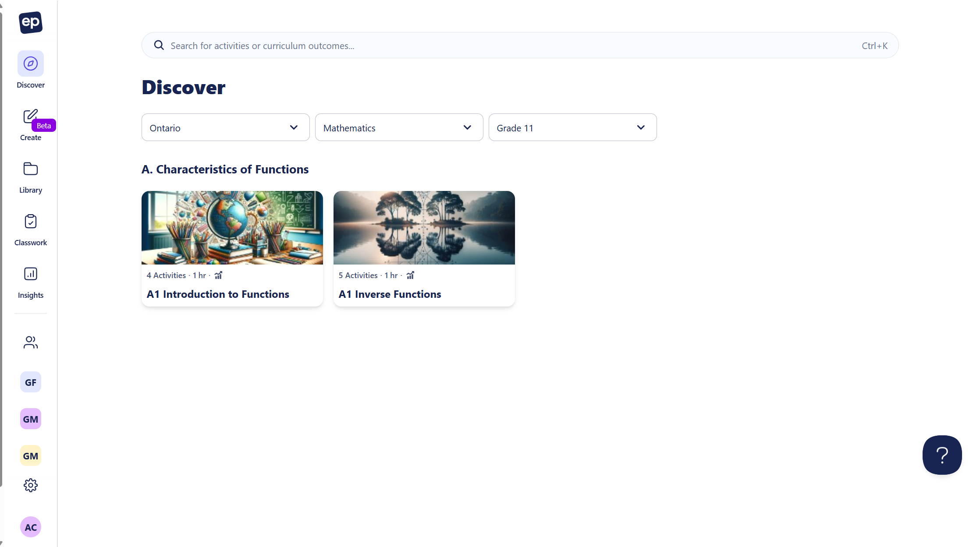The width and height of the screenshot is (980, 547).
Task: Select the GF class avatar
Action: click(x=31, y=382)
